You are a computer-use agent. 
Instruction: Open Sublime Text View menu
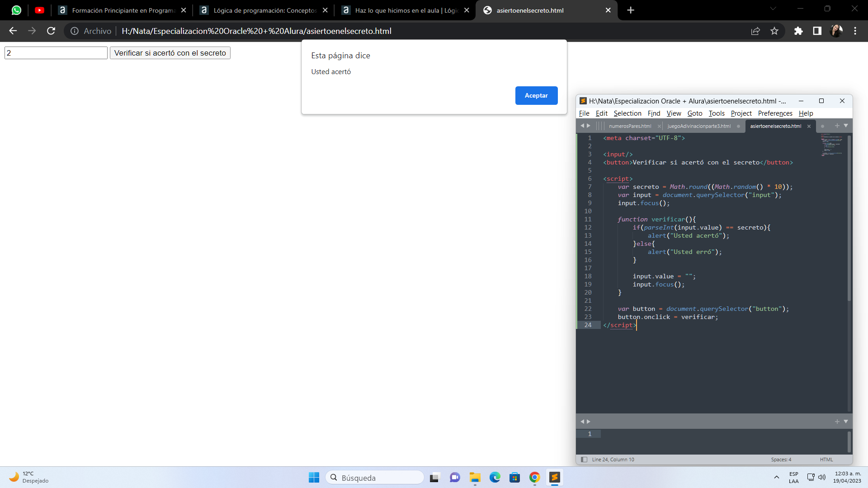pos(674,113)
